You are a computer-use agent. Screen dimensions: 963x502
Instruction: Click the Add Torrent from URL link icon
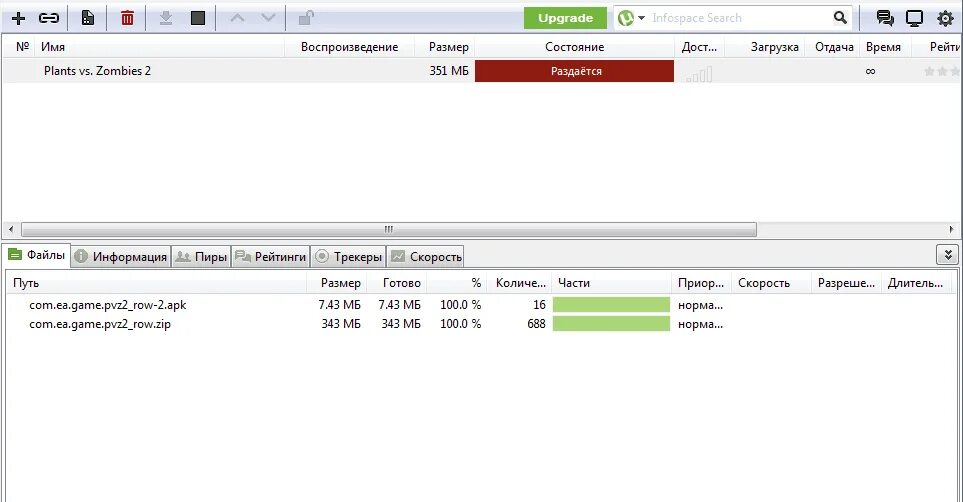pyautogui.click(x=49, y=18)
